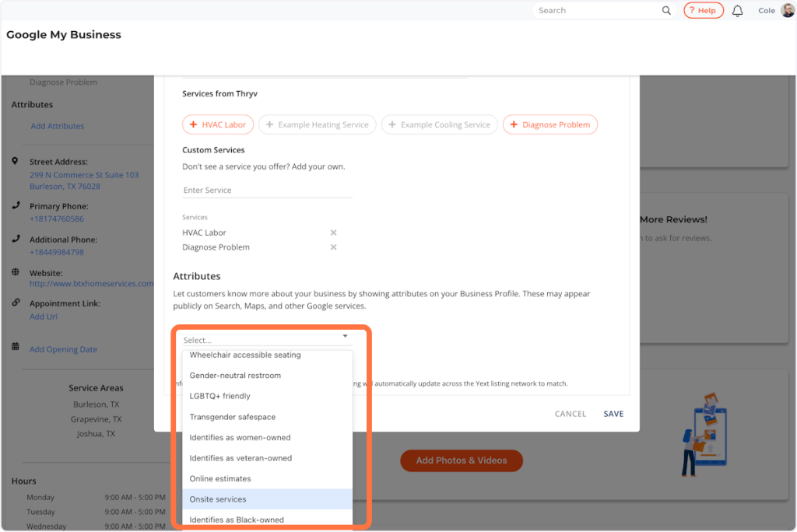Remove HVAC Labor from services list
The image size is (797, 532).
point(333,233)
